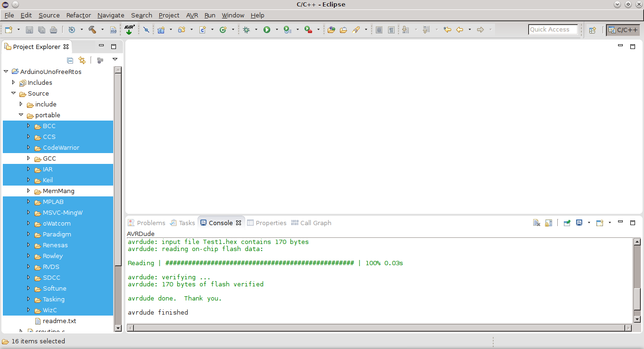Switch to the Problems tab
This screenshot has width=644, height=349.
147,223
